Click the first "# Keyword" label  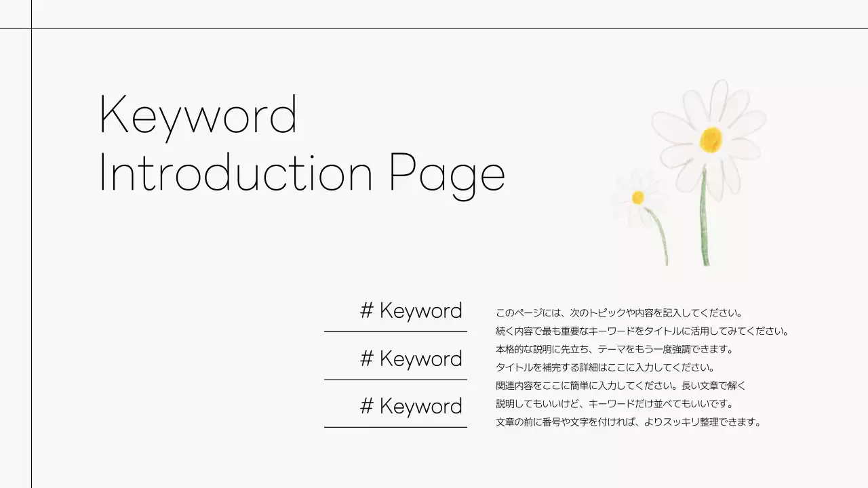click(x=411, y=311)
